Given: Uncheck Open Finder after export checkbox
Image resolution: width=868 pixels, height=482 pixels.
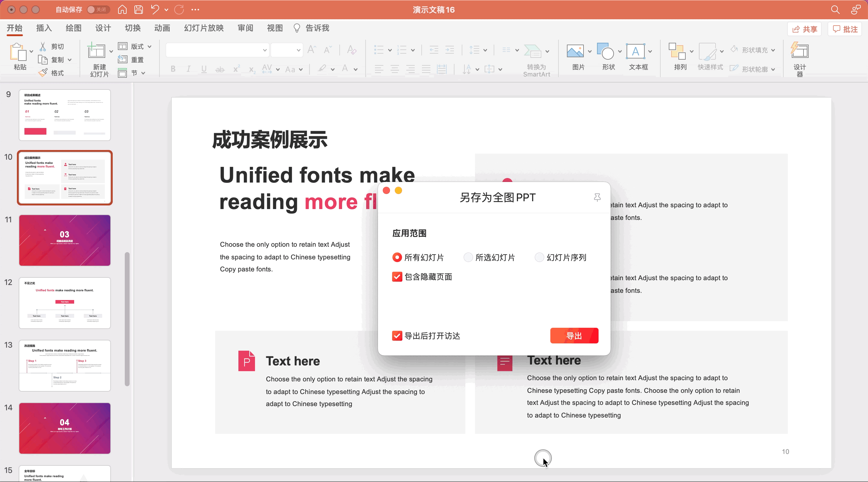Looking at the screenshot, I should point(397,336).
